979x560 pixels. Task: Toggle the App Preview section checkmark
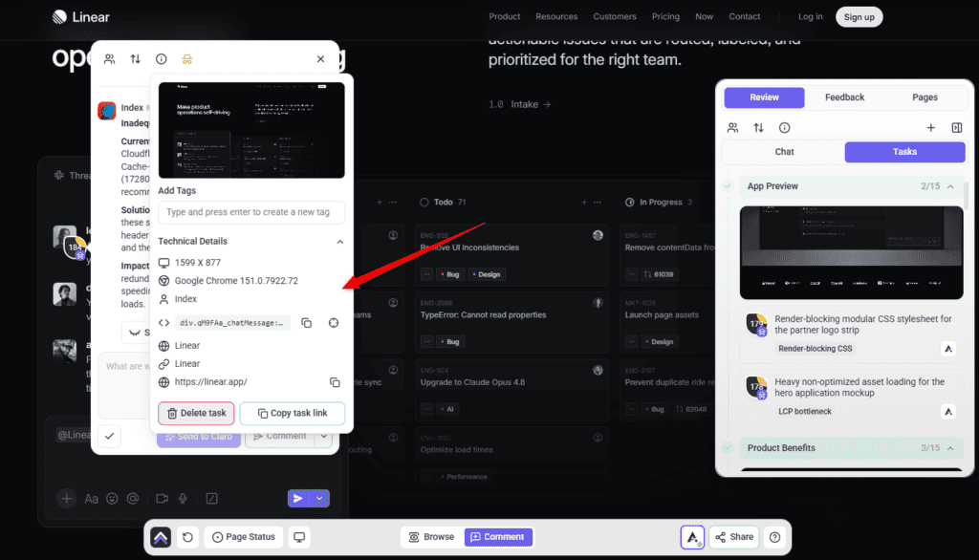tap(728, 186)
